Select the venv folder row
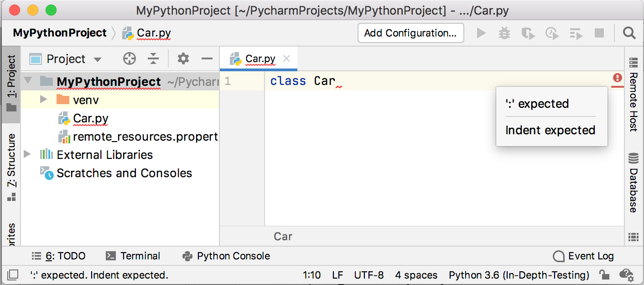This screenshot has height=285, width=644. point(120,100)
